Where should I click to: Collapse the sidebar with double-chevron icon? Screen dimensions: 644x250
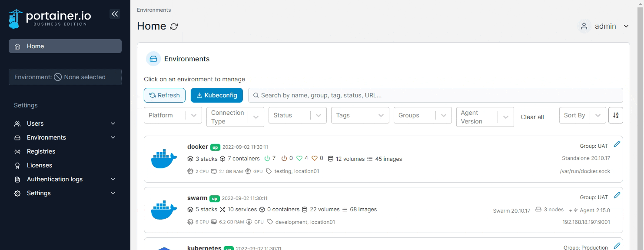(115, 14)
